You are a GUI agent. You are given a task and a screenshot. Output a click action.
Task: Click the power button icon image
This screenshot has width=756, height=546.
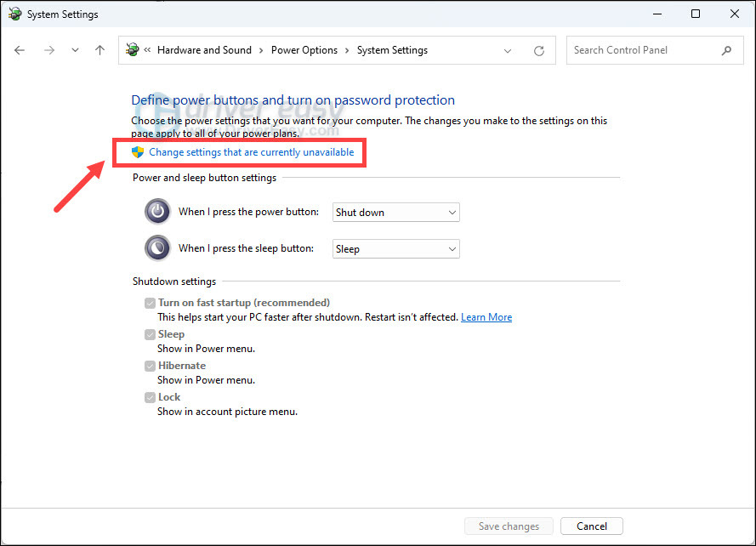click(x=157, y=211)
